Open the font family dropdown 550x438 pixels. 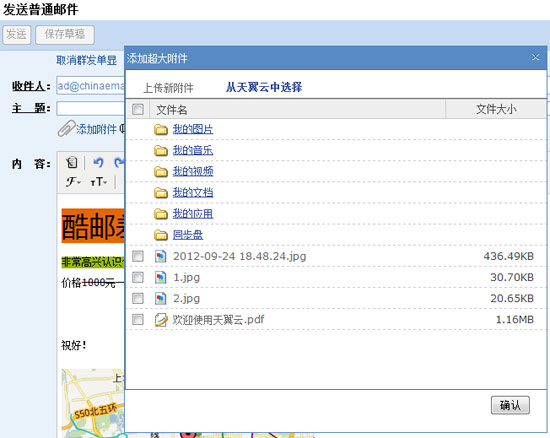tap(73, 182)
